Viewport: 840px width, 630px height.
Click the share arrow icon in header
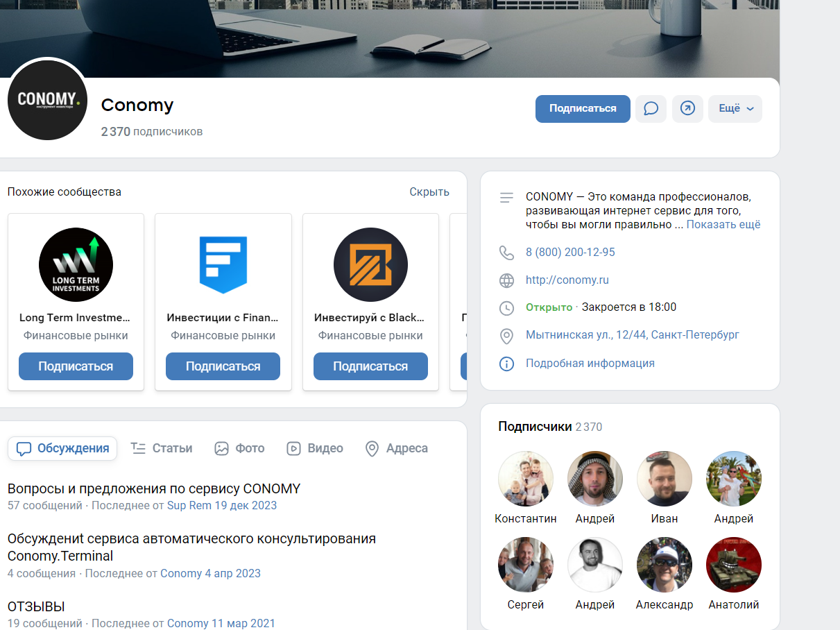(687, 109)
